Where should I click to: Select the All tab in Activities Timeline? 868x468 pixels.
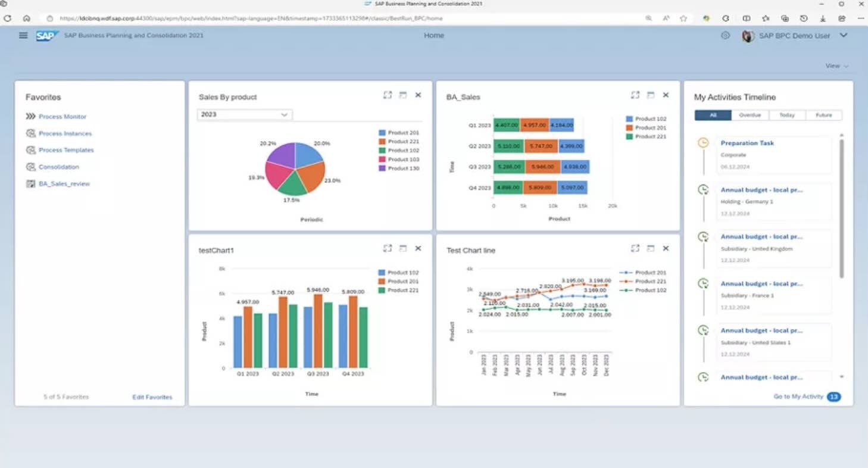click(x=713, y=115)
